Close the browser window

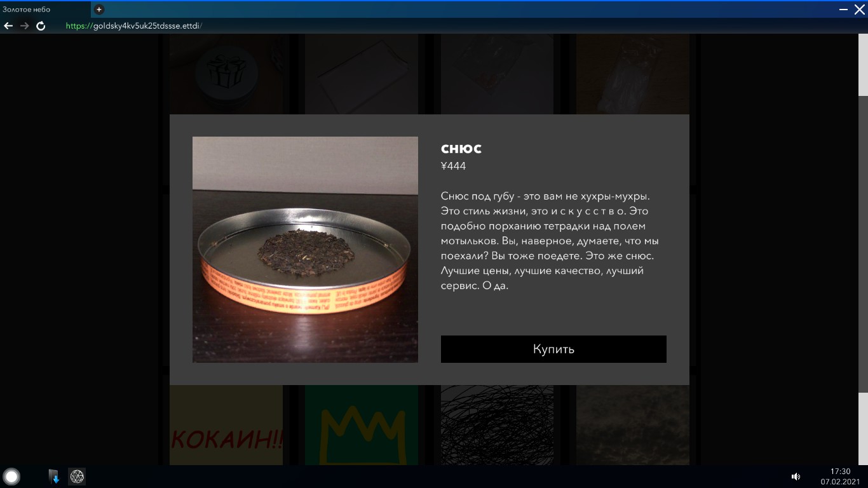(860, 10)
